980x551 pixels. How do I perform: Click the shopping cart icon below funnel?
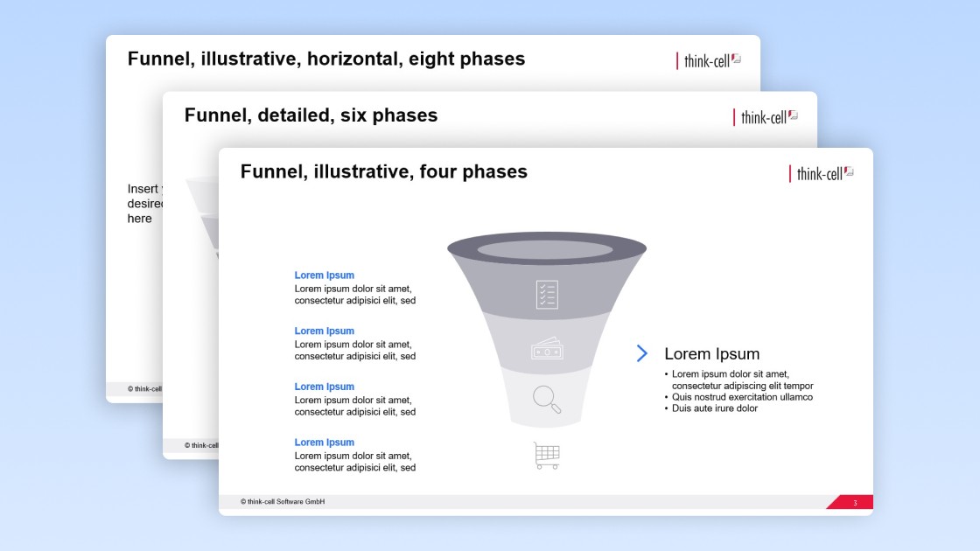click(x=547, y=456)
